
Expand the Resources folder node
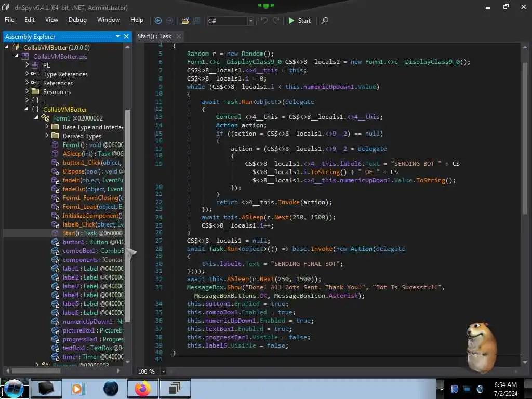click(x=27, y=91)
